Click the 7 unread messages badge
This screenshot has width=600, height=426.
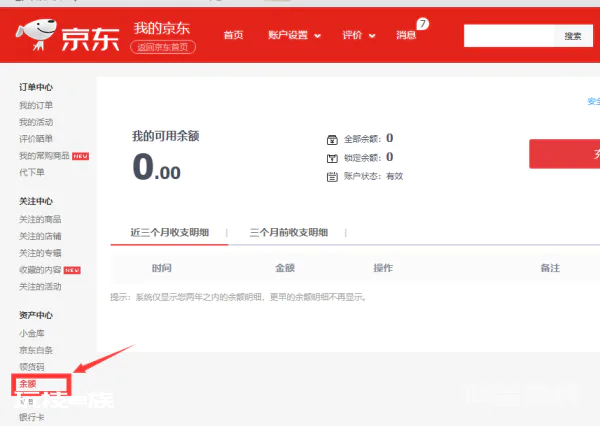pyautogui.click(x=422, y=24)
